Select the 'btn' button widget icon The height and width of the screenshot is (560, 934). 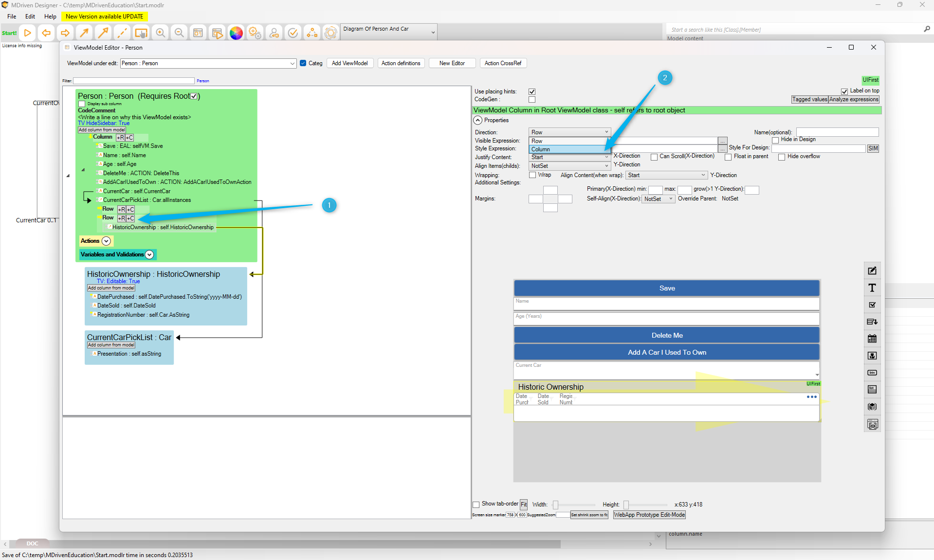click(872, 373)
